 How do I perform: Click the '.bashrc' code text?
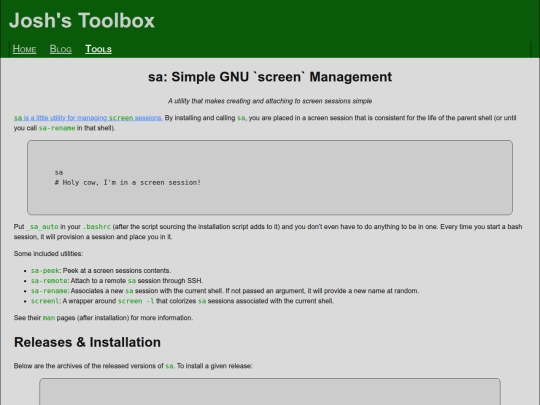(97, 227)
